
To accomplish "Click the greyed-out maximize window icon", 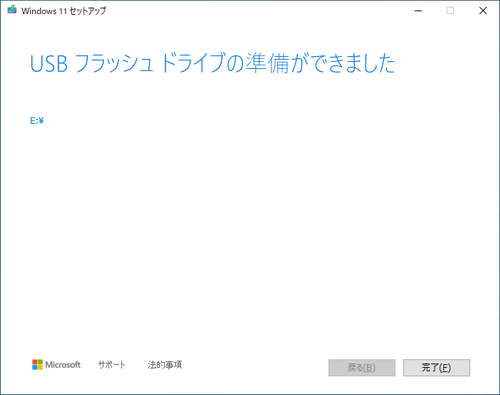I will (x=450, y=11).
